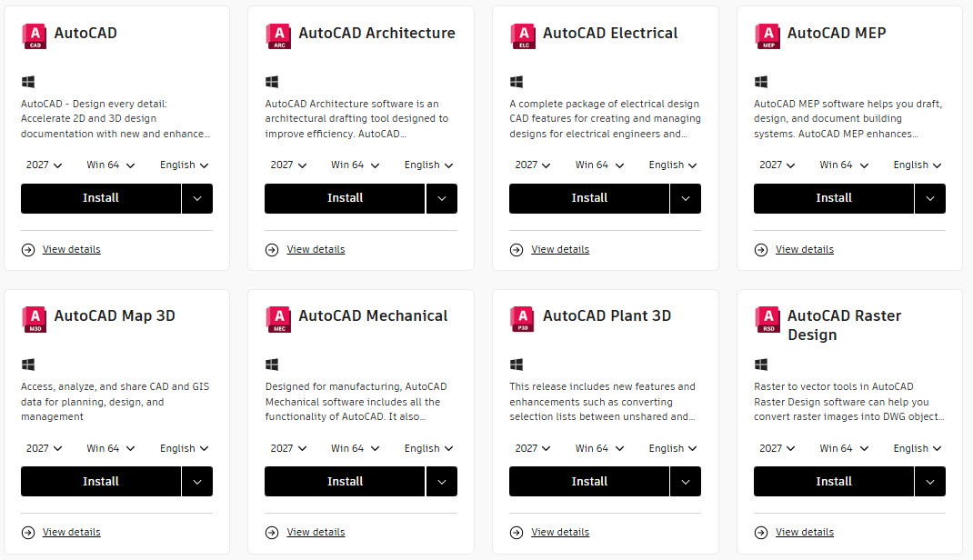Install AutoCAD Raster Design

click(x=833, y=482)
